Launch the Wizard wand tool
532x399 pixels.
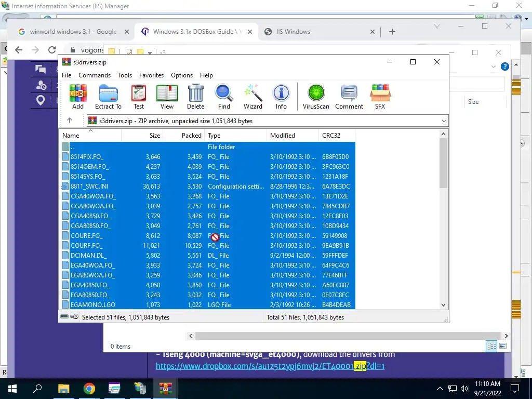coord(253,97)
